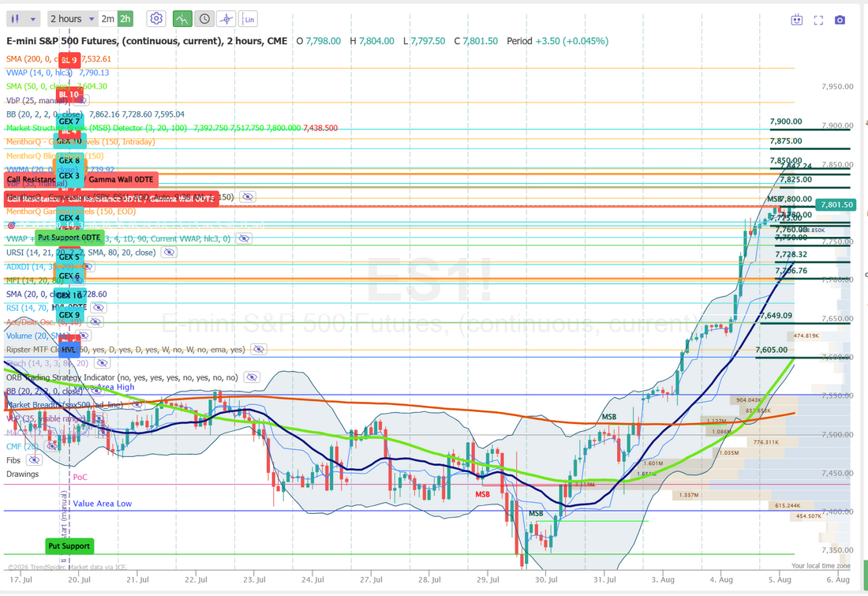
Task: Open the 2 hours timeframe dropdown
Action: tap(73, 19)
